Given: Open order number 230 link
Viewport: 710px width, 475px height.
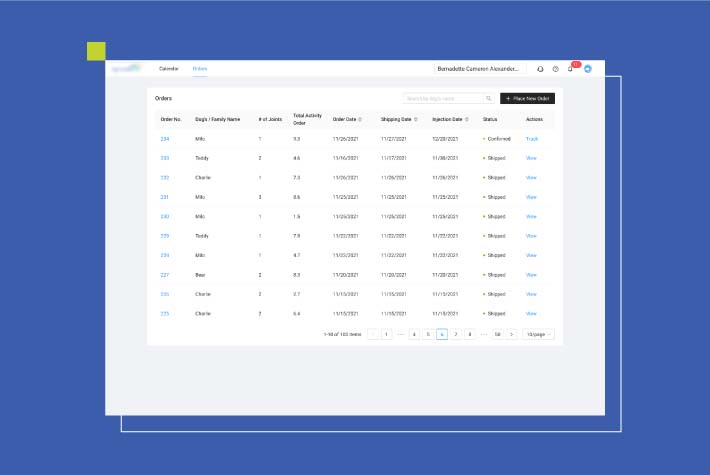Looking at the screenshot, I should tap(165, 216).
